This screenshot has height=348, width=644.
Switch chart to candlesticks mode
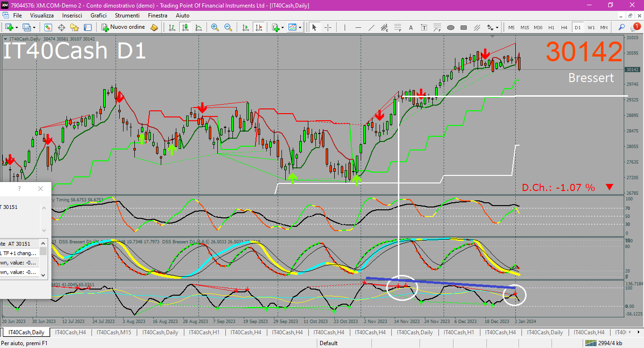185,27
